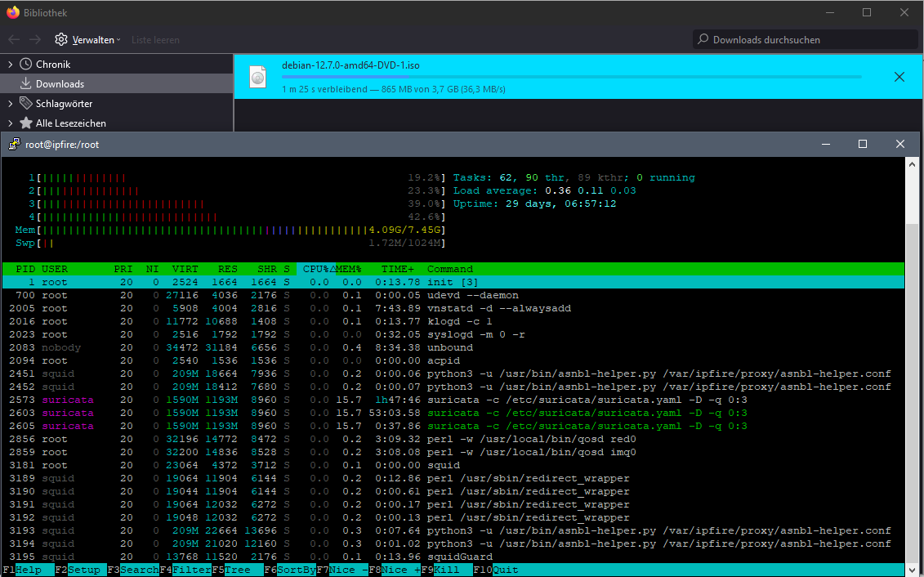Click the back arrow in Bibliothek toolbar

[x=14, y=39]
